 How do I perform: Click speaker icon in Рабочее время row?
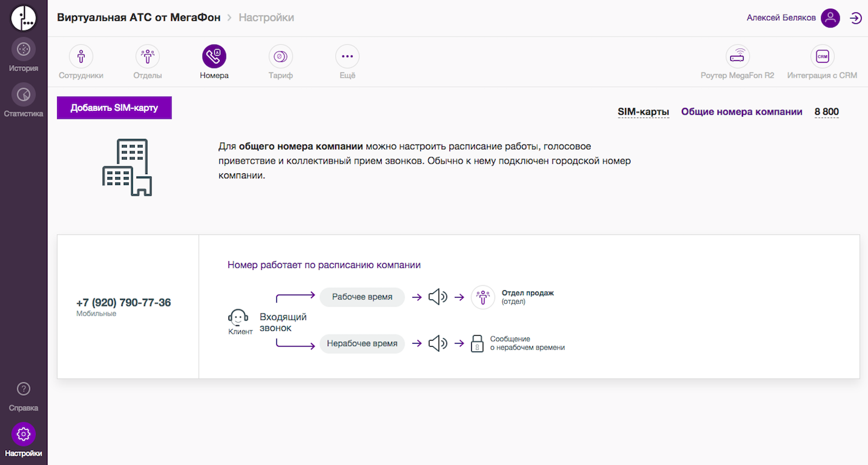(437, 297)
